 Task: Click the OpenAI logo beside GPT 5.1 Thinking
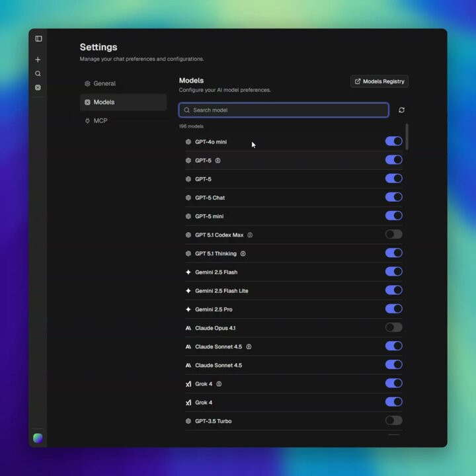pyautogui.click(x=188, y=253)
